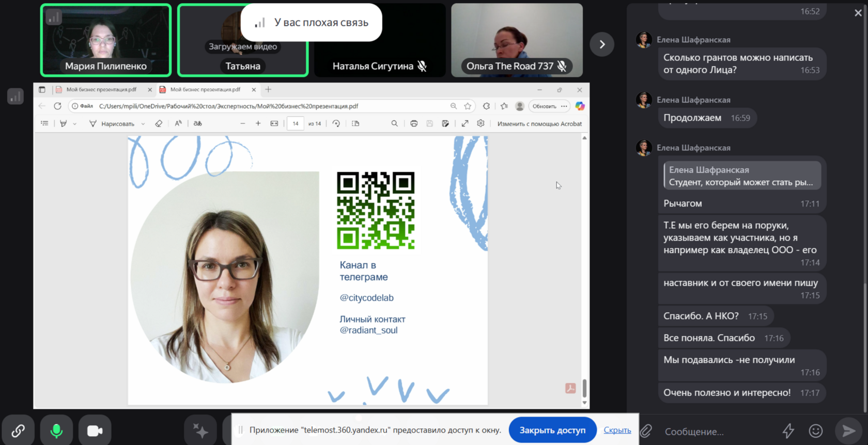Open the browser tab actions menu icon
This screenshot has width=868, height=445.
tap(42, 89)
